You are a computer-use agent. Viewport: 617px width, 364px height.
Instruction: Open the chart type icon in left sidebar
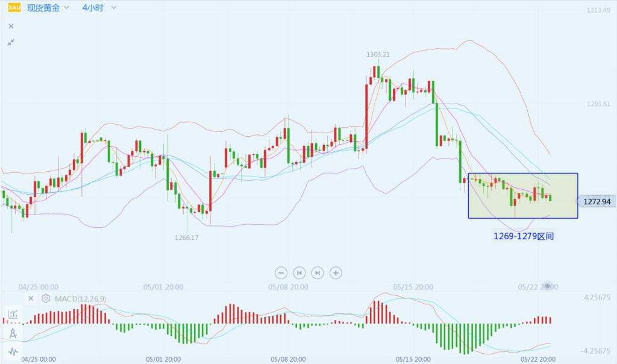coord(13,314)
